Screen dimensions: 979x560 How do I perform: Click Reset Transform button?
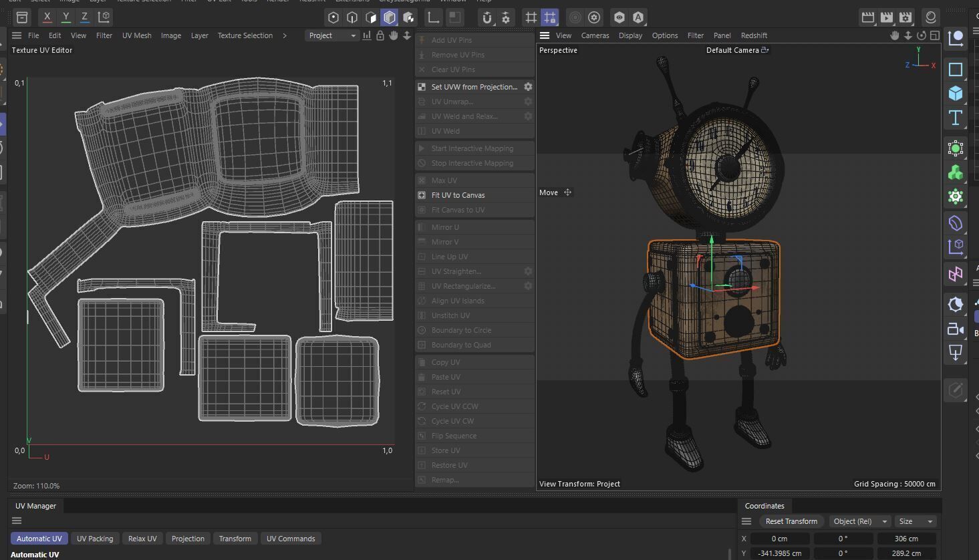791,521
